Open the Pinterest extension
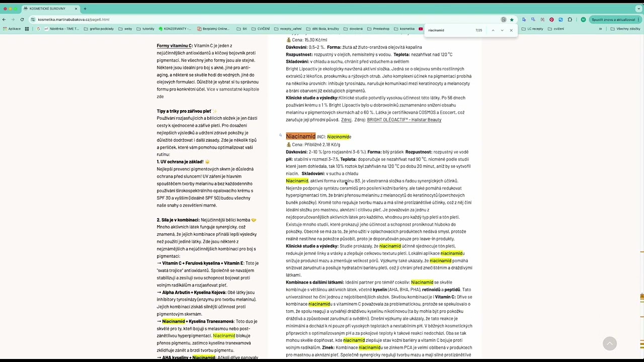The image size is (644, 362). [551, 20]
